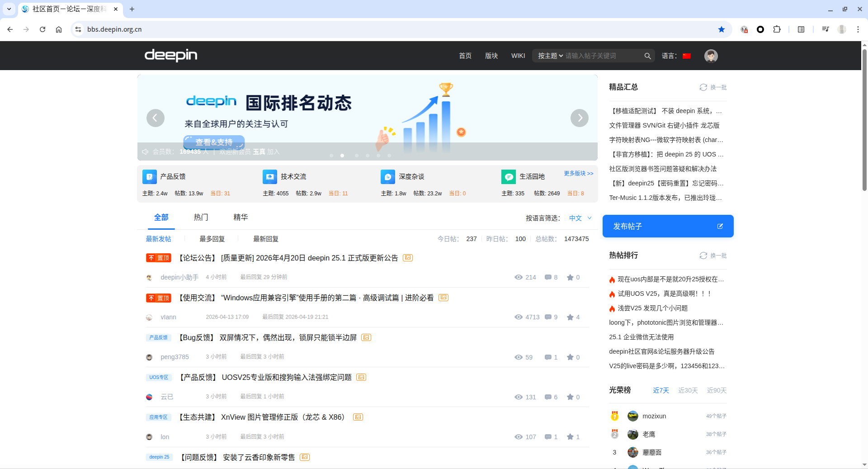
Task: Click the black circle extension icon
Action: pyautogui.click(x=760, y=29)
